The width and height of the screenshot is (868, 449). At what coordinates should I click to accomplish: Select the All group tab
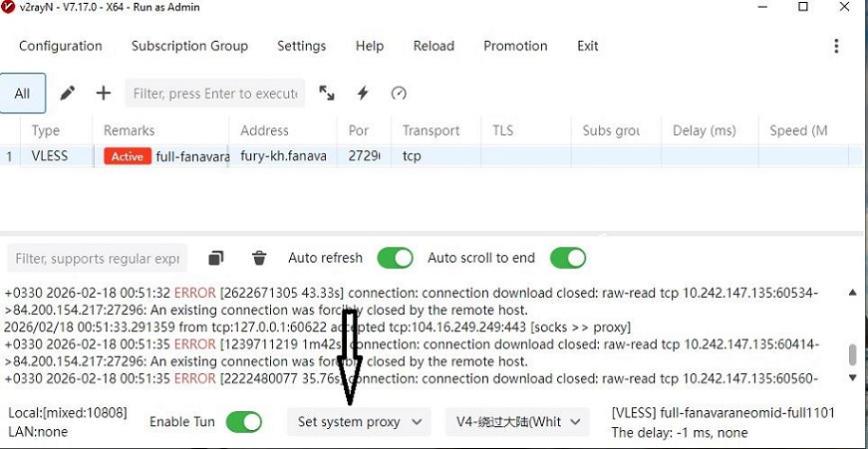tap(22, 94)
